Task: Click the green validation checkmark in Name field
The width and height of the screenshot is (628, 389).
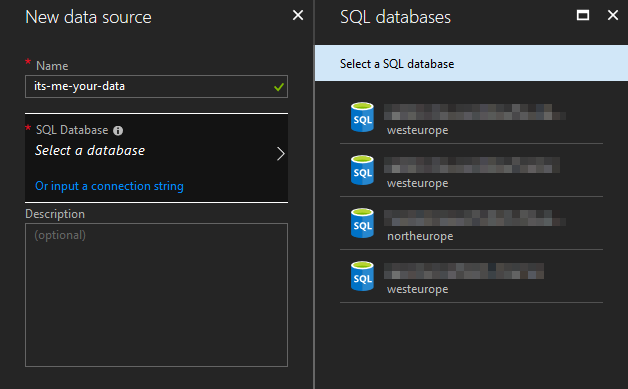Action: tap(279, 87)
